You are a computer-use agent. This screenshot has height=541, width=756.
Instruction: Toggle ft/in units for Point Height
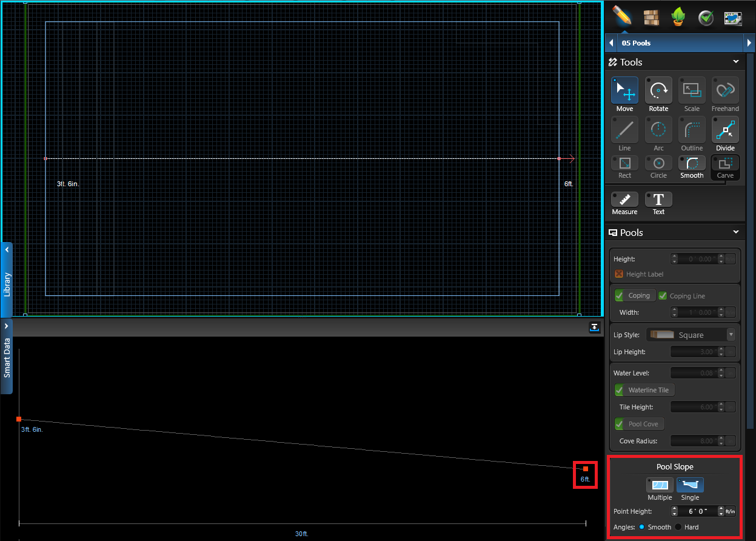tap(730, 511)
